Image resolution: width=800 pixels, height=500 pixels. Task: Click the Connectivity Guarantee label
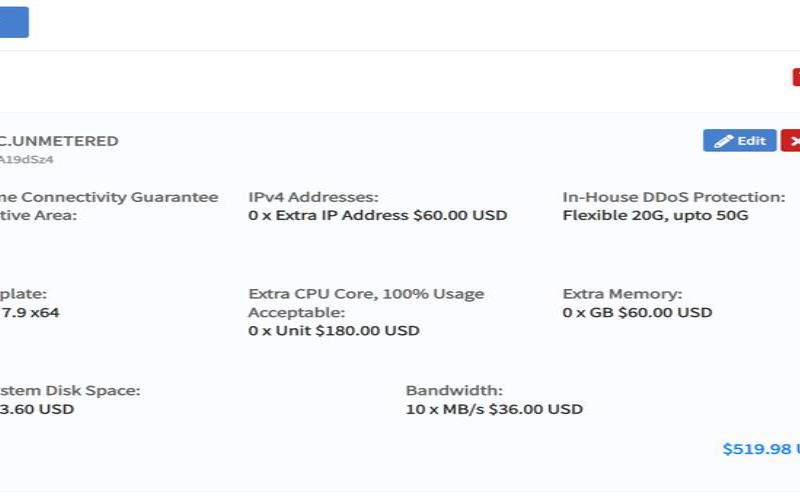pyautogui.click(x=109, y=197)
